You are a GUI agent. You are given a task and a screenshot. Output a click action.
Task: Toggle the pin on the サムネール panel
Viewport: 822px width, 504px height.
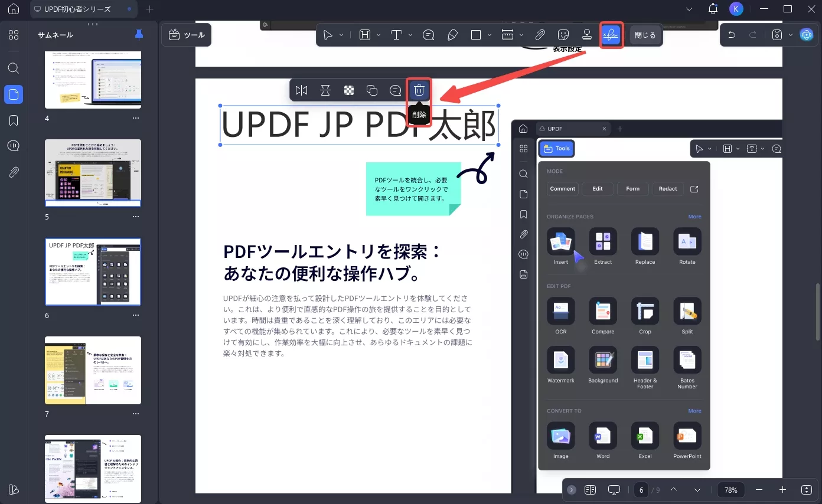[139, 35]
